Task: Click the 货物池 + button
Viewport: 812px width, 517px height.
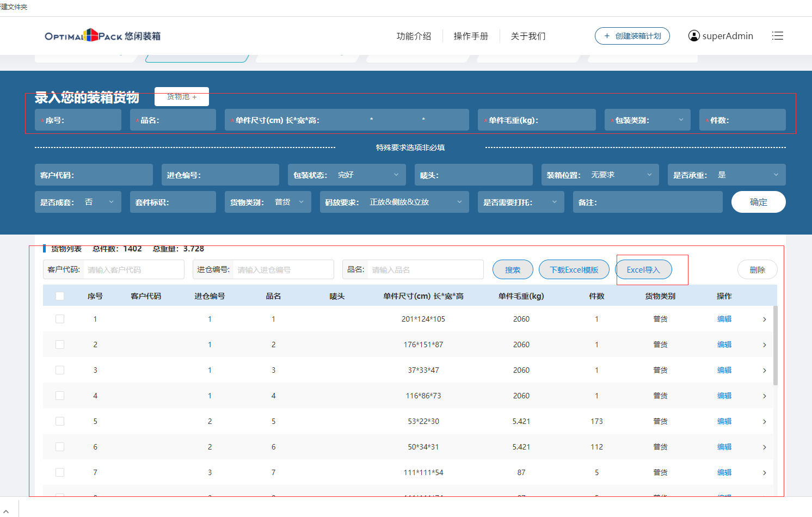Action: point(182,96)
